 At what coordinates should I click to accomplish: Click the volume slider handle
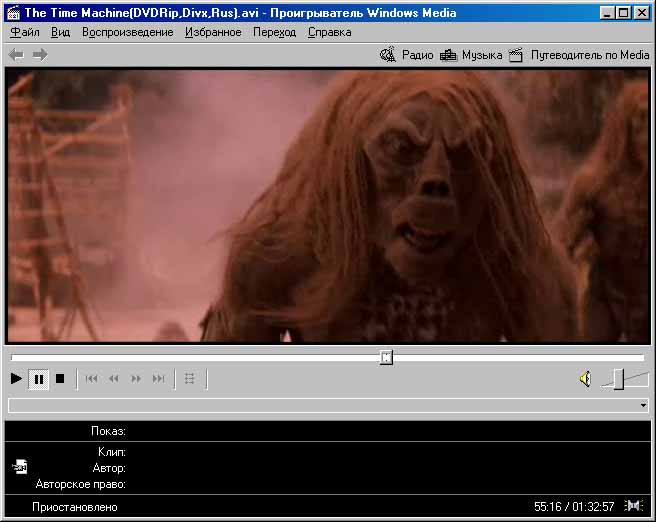[x=619, y=378]
